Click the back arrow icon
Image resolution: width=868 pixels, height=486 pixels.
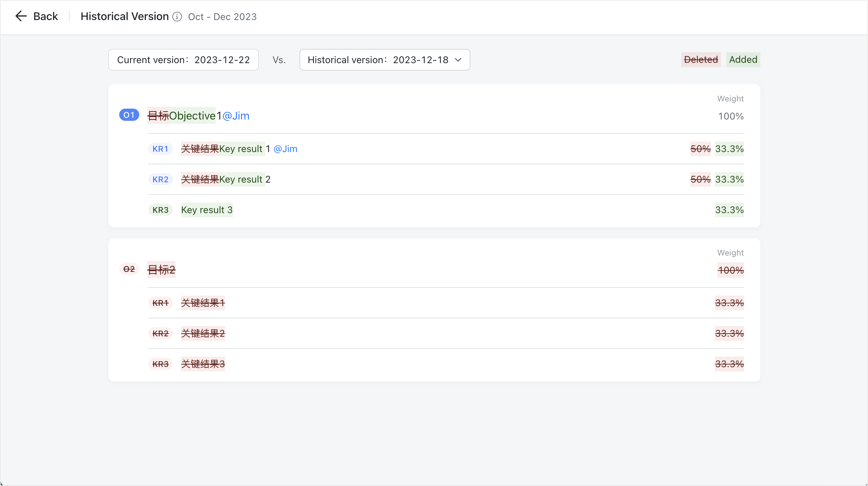click(x=21, y=16)
